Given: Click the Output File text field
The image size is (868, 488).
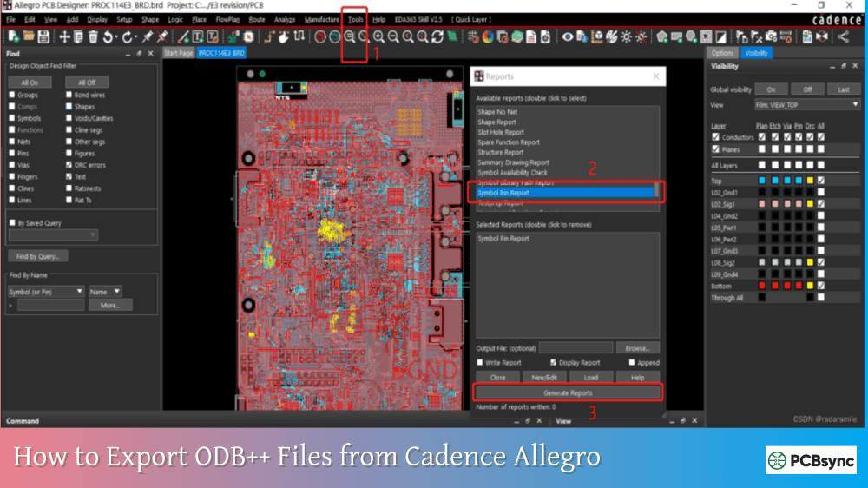Looking at the screenshot, I should pyautogui.click(x=575, y=347).
